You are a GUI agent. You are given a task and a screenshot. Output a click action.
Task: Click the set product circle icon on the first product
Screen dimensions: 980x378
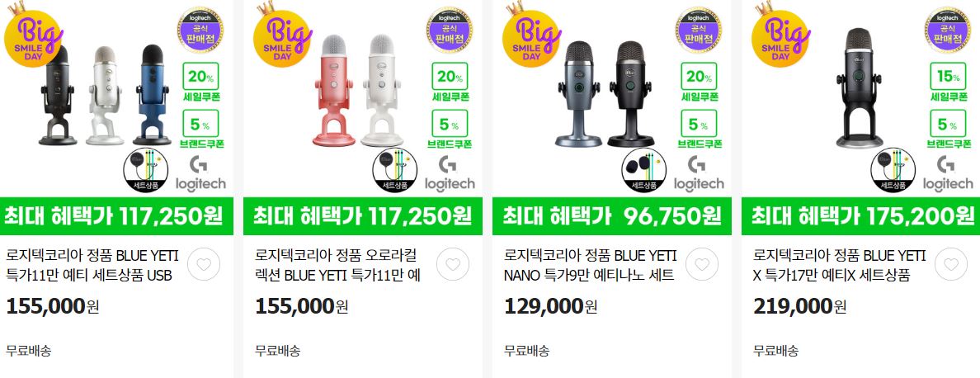(x=146, y=170)
